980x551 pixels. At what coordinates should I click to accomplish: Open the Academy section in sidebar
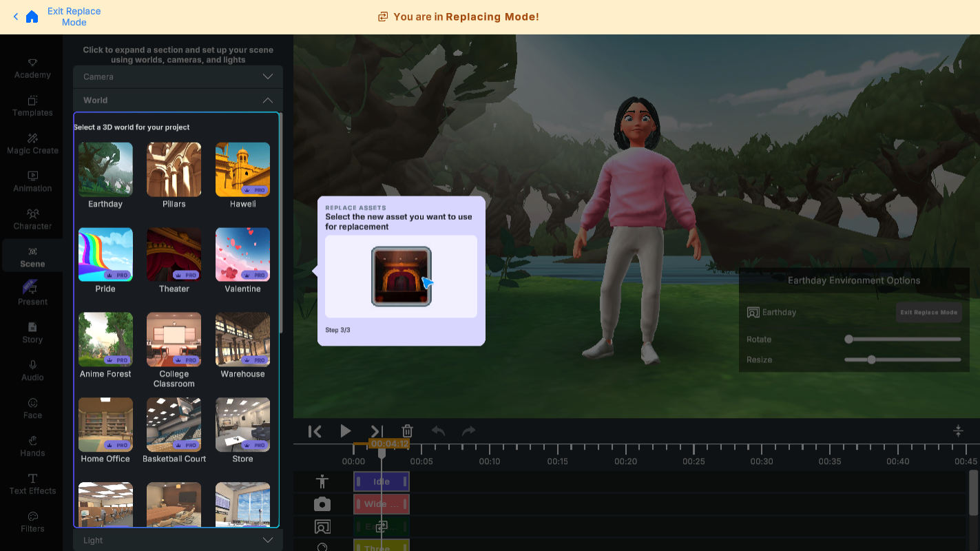[32, 67]
